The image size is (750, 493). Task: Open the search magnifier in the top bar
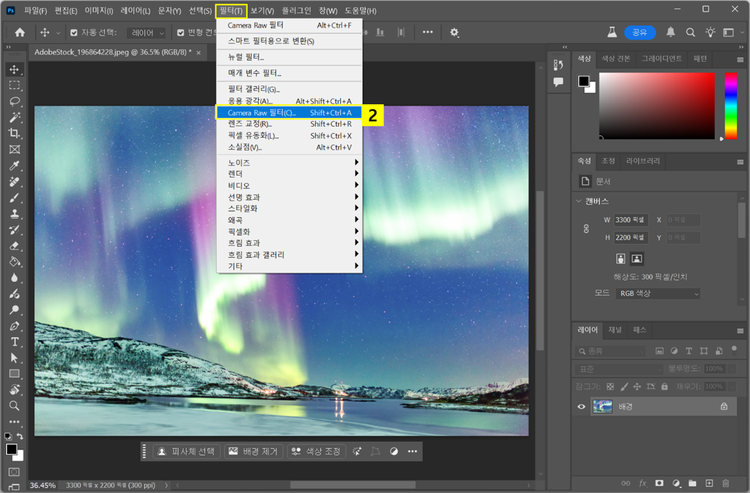690,33
